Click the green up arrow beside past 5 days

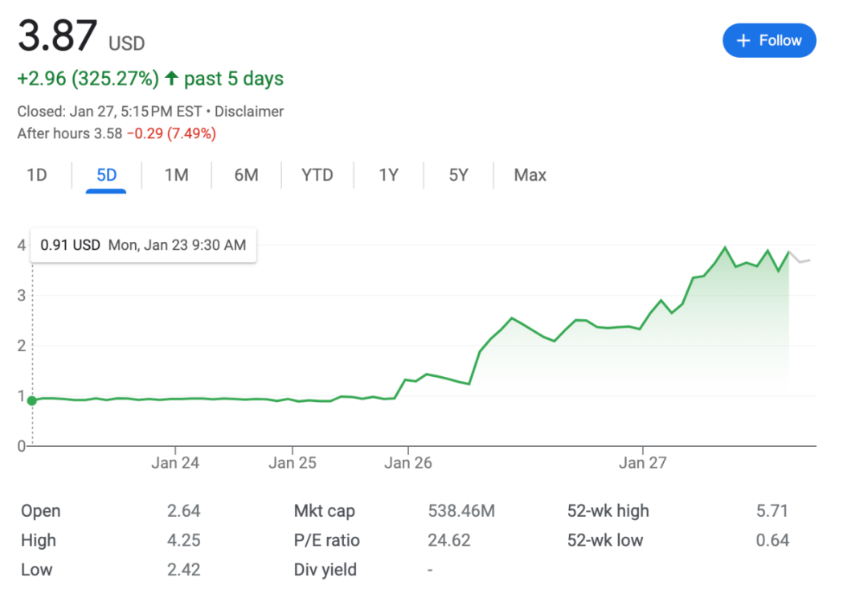(x=171, y=79)
